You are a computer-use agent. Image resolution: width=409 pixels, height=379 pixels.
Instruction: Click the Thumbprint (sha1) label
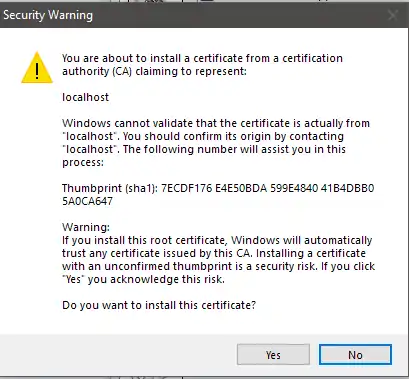tap(110, 188)
